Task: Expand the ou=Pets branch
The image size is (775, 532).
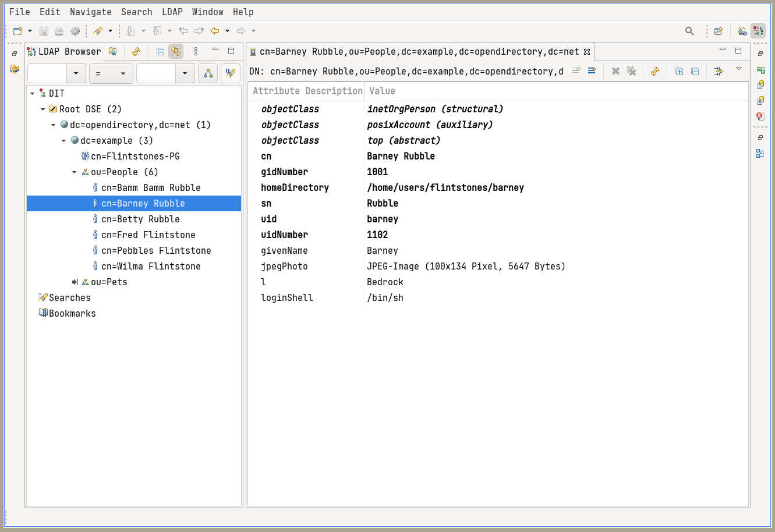Action: pos(75,282)
